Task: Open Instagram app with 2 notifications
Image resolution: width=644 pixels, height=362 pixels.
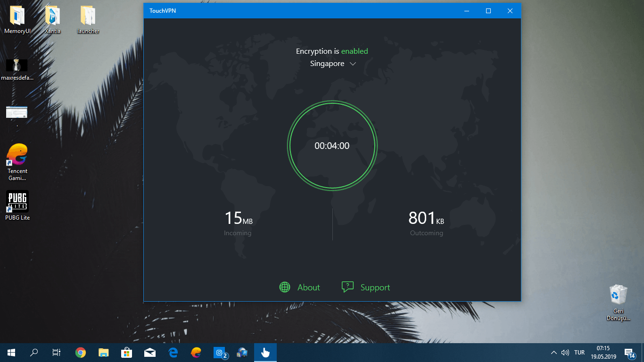Action: pos(220,353)
